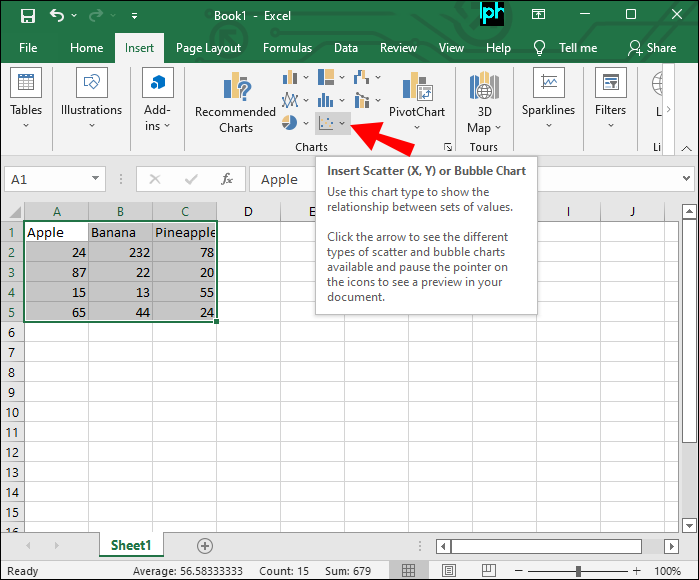This screenshot has width=699, height=580.
Task: Open the Charts dialog launcher
Action: click(448, 147)
